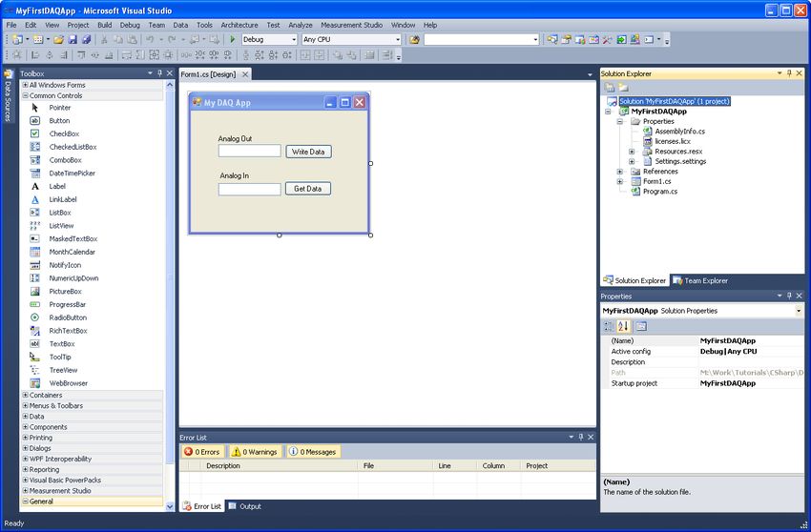Select the Active config property row
Image resolution: width=811 pixels, height=532 pixels.
click(x=703, y=351)
